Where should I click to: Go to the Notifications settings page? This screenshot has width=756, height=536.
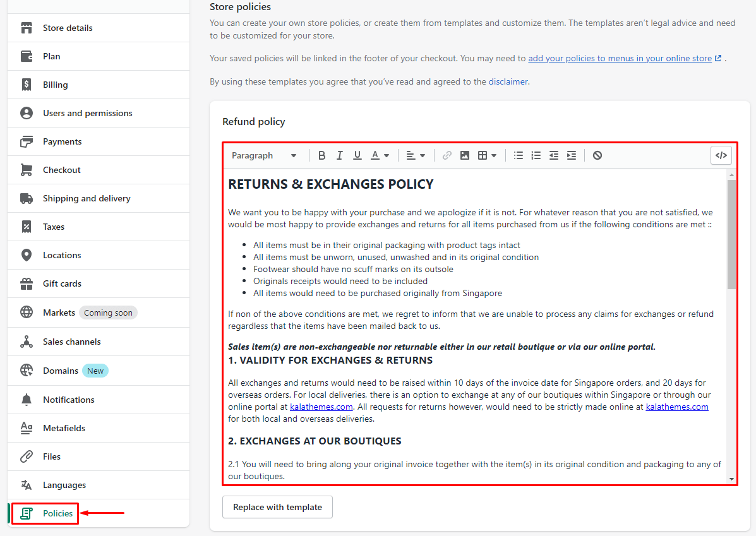pyautogui.click(x=68, y=400)
